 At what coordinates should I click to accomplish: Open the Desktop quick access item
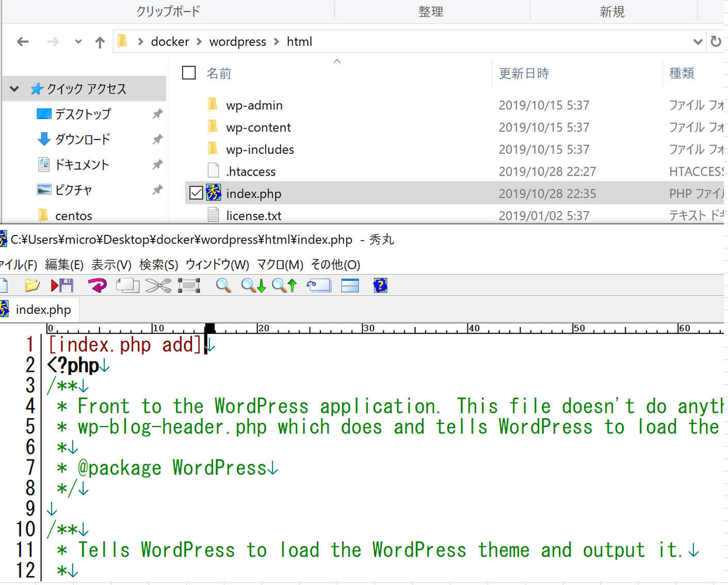click(83, 114)
